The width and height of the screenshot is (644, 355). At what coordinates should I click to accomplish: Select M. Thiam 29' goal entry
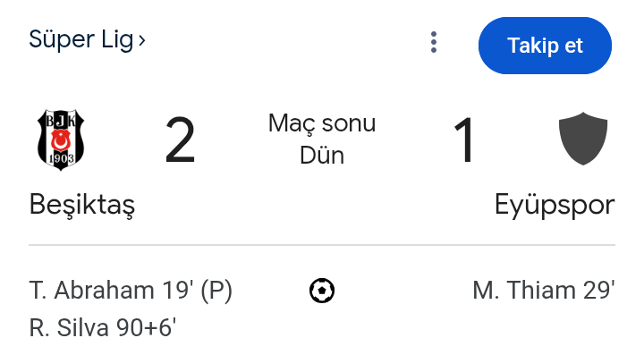click(x=544, y=290)
